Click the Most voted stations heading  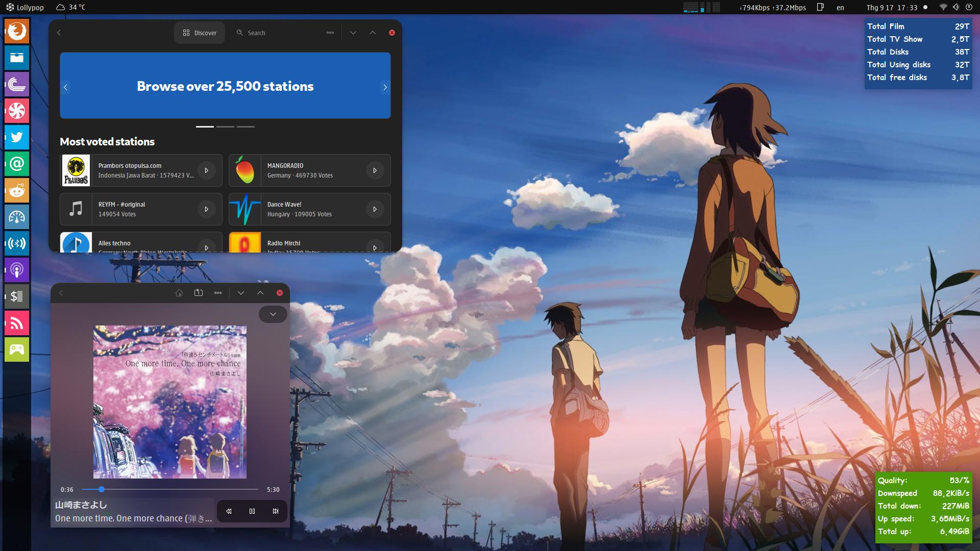[107, 142]
